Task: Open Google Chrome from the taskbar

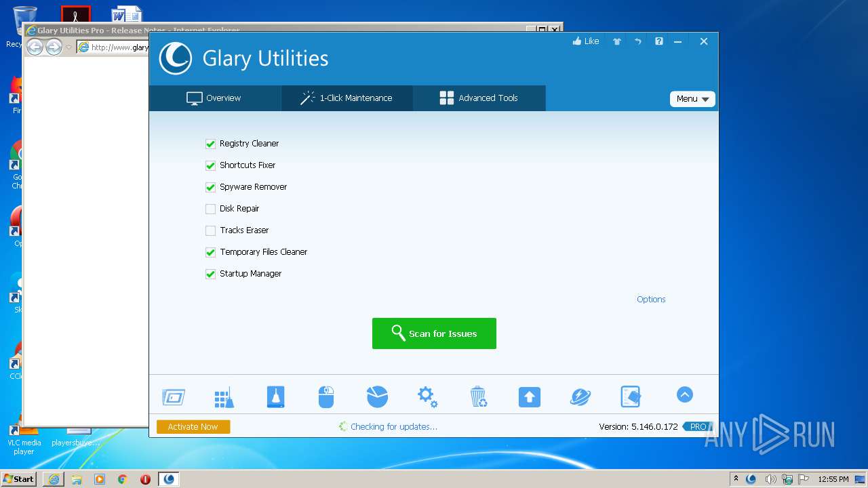Action: tap(123, 479)
